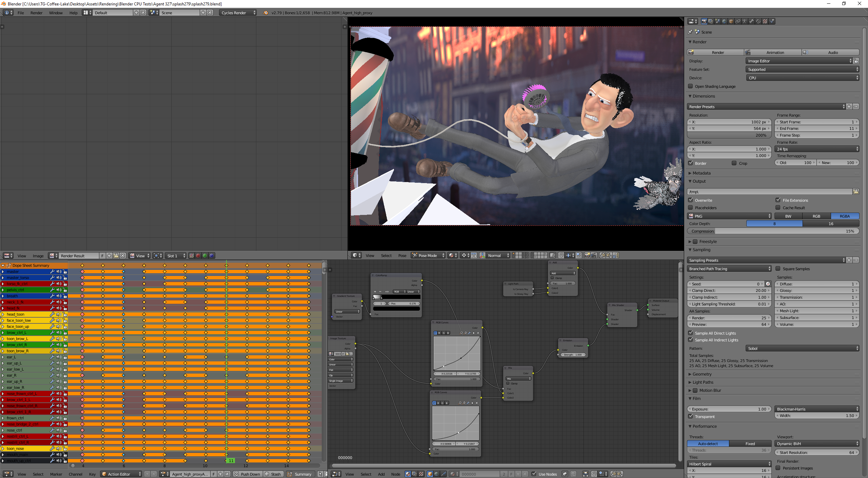Open the Cycles Render engine dropdown
868x478 pixels.
pos(238,13)
